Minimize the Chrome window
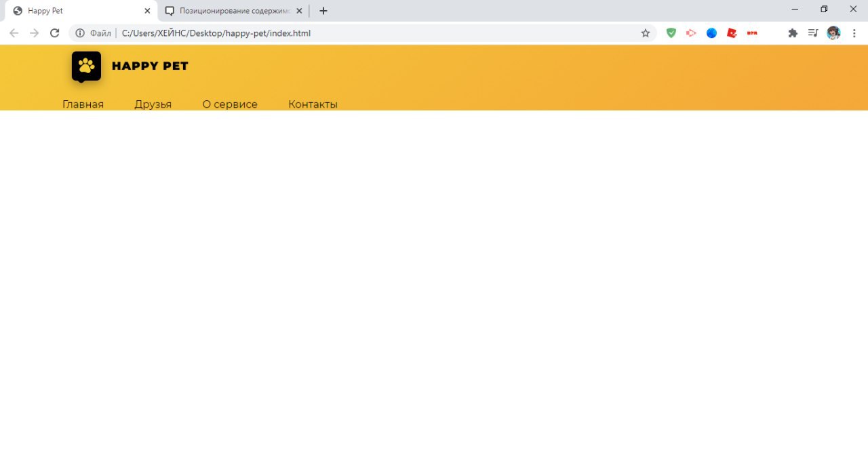868x462 pixels. coord(795,9)
